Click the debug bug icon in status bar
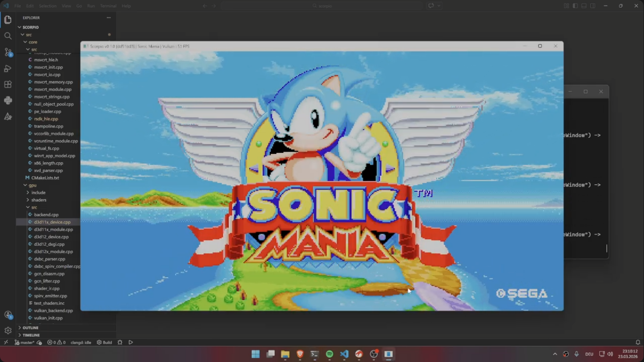644x362 pixels. pyautogui.click(x=120, y=342)
